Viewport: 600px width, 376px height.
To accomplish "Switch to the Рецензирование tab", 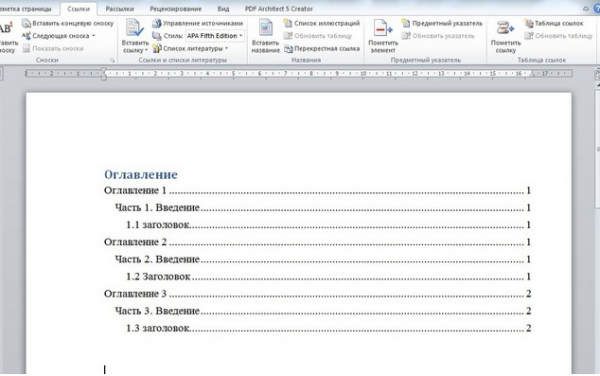I will (x=176, y=8).
